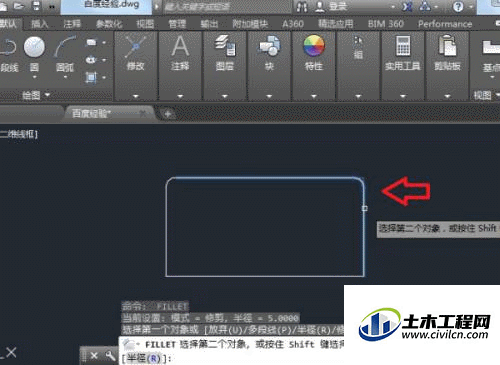Viewport: 500px width, 365px height.
Task: Switch to the 参数化 (Parametric) ribbon tab
Action: [x=109, y=24]
